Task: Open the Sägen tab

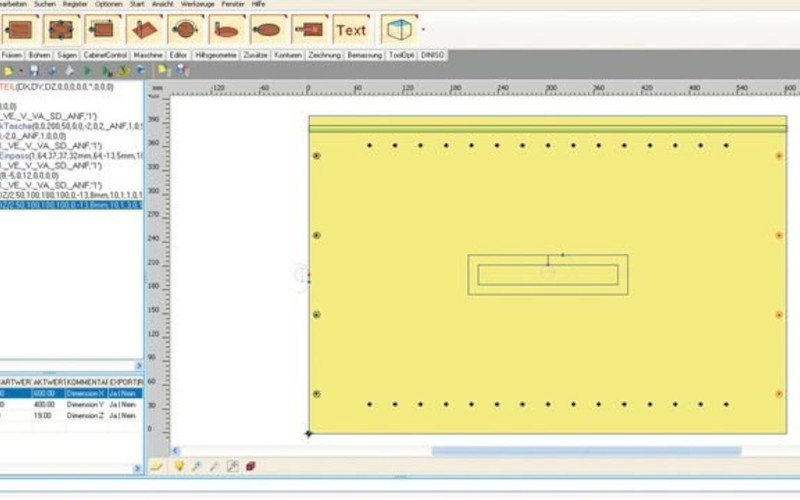Action: [x=67, y=55]
